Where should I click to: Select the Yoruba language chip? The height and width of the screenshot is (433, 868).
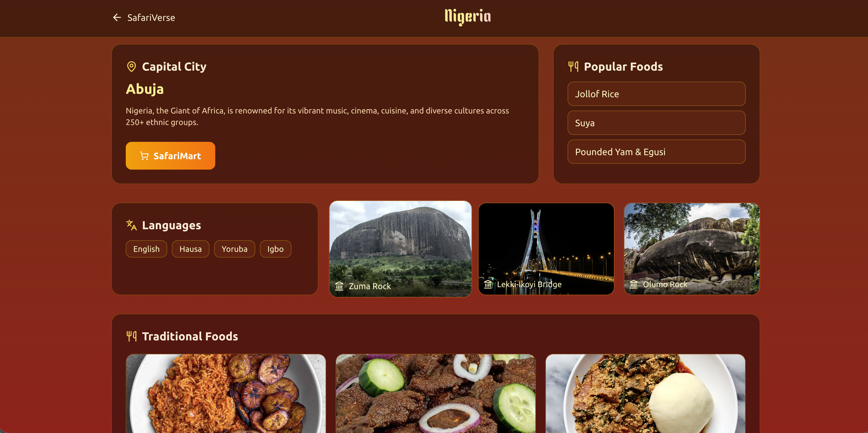pyautogui.click(x=234, y=249)
